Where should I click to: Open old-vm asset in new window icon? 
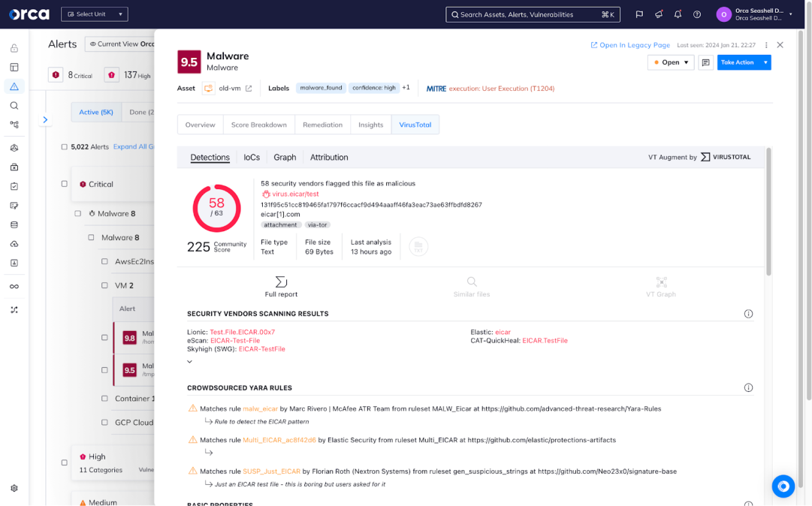[249, 89]
